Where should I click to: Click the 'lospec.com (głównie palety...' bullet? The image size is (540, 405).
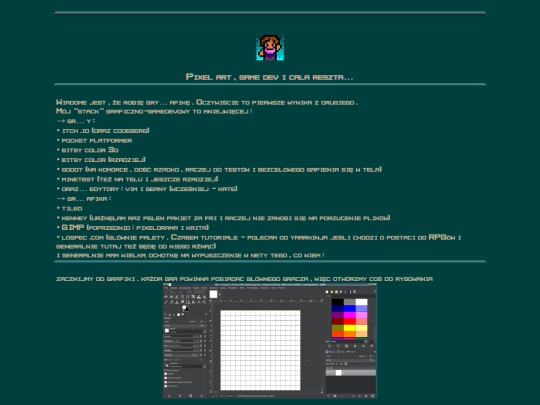pos(259,237)
